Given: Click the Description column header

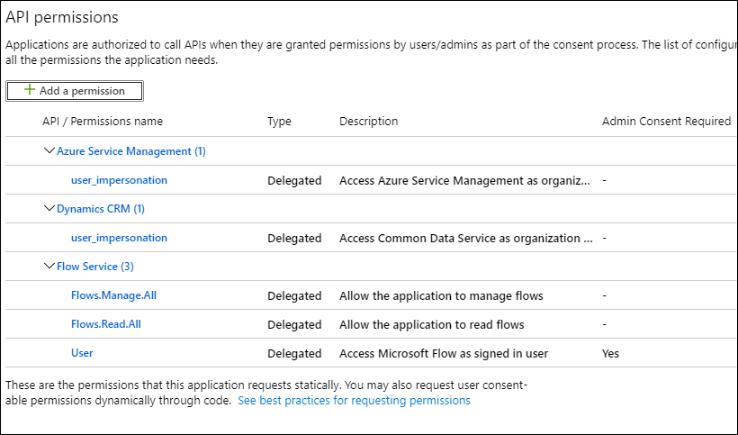Looking at the screenshot, I should [369, 121].
